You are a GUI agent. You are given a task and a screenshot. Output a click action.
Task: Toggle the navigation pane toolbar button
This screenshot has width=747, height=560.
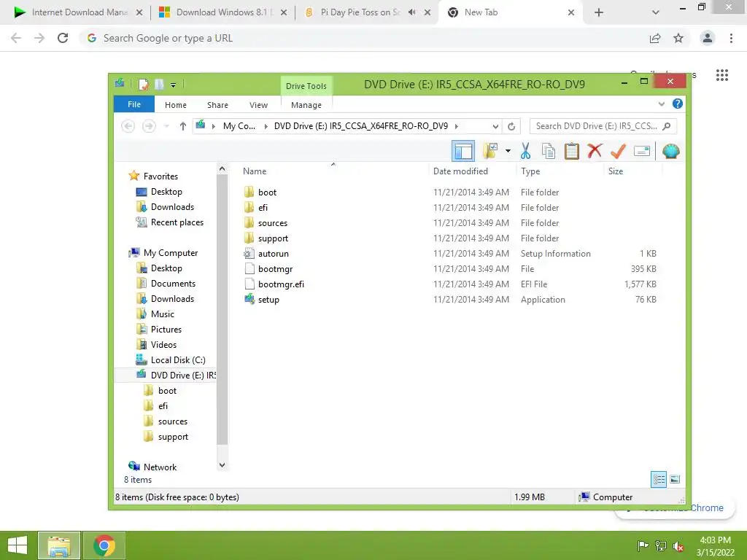[463, 152]
